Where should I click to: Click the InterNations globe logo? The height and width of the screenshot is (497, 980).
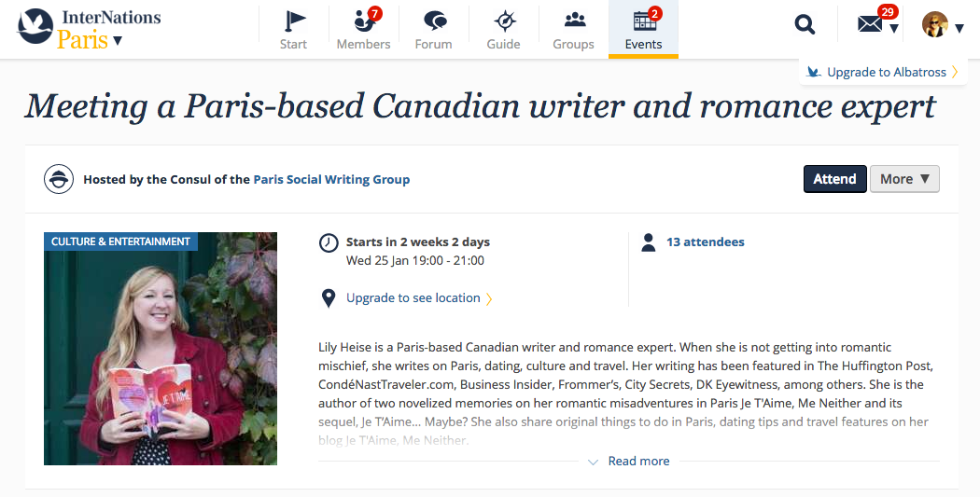[35, 26]
